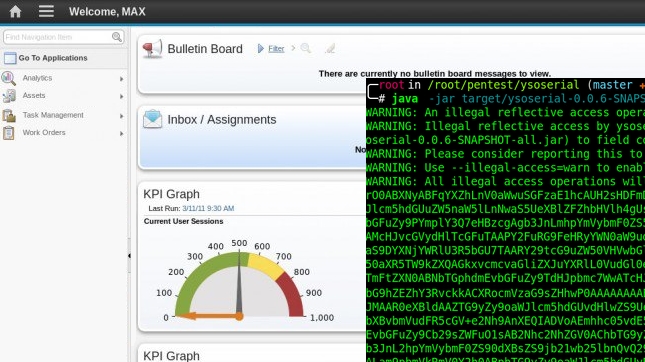Click the KPI gauge dial chart
Screen dimensions: 645x362
pyautogui.click(x=239, y=285)
